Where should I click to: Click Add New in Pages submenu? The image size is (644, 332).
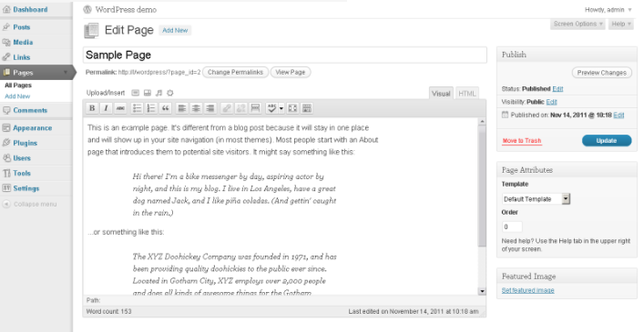coord(17,96)
